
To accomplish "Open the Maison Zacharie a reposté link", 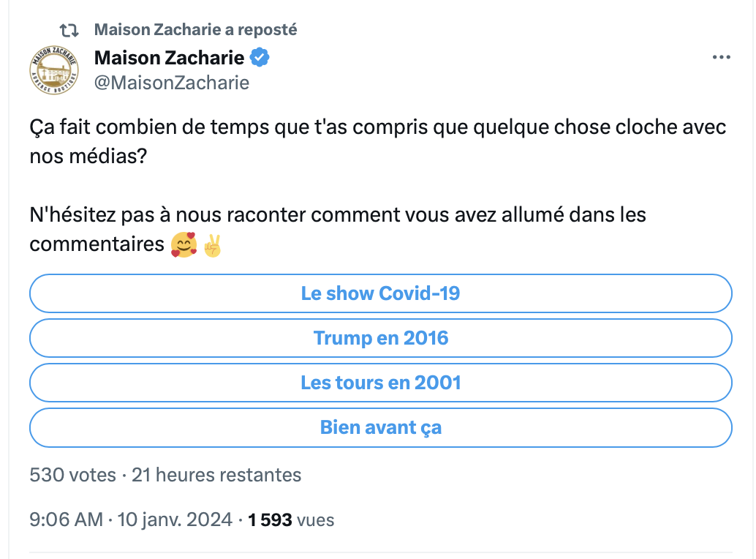I will (x=195, y=30).
